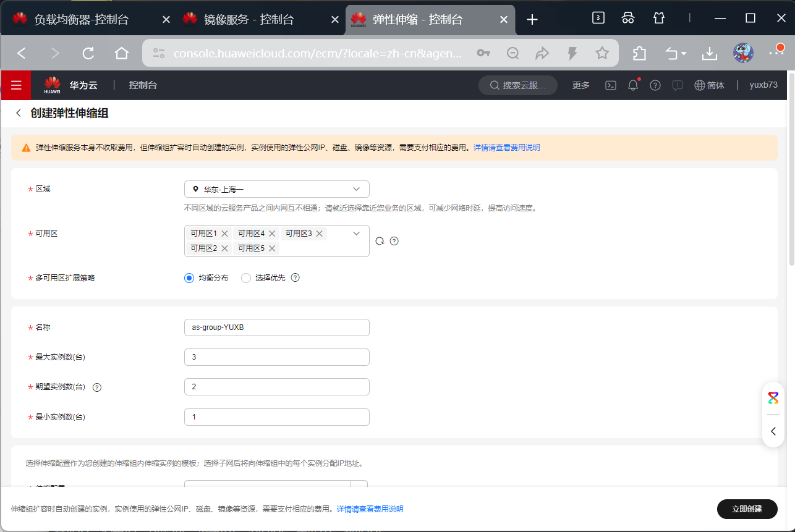Open saved passwords key icon
795x532 pixels.
[483, 54]
